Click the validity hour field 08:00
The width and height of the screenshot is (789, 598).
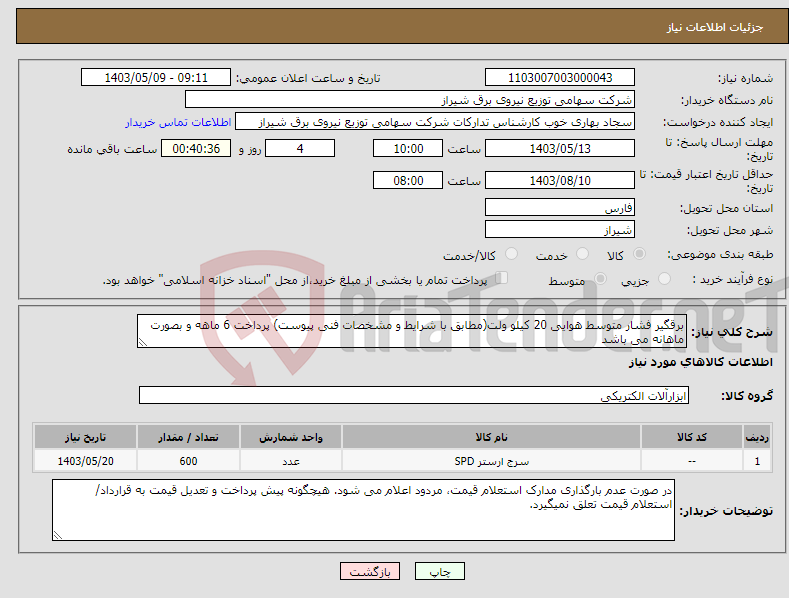[408, 180]
